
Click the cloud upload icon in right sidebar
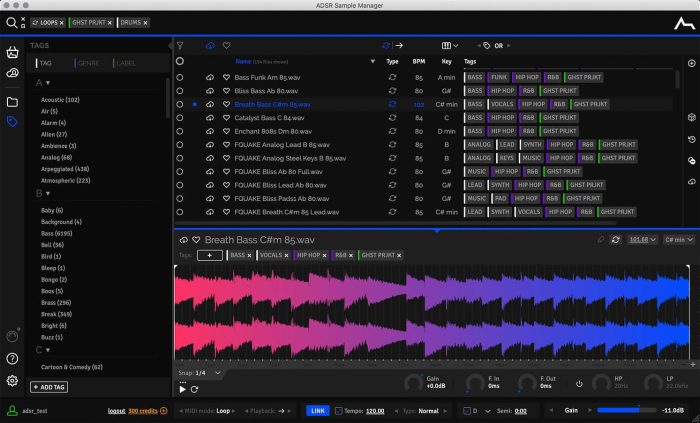click(692, 182)
